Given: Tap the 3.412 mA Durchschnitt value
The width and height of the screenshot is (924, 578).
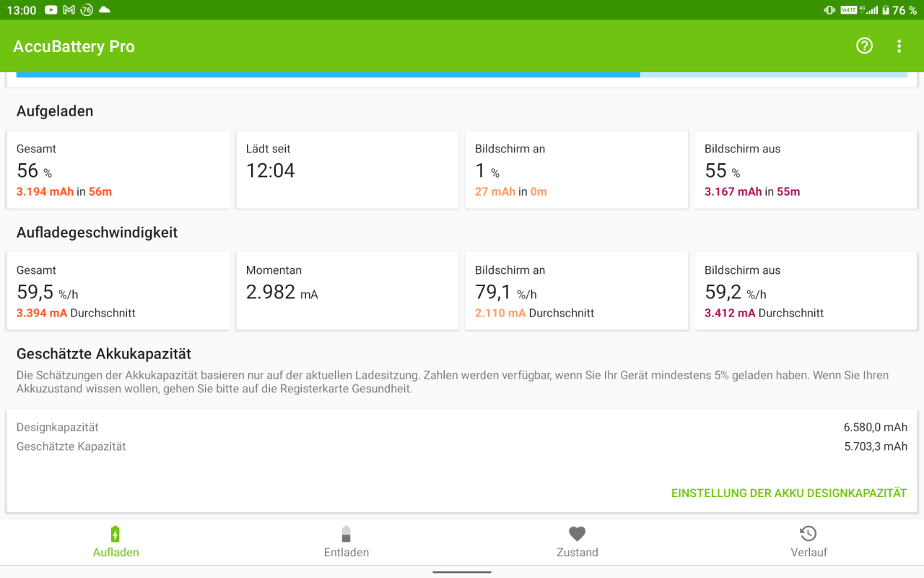Looking at the screenshot, I should coord(764,313).
